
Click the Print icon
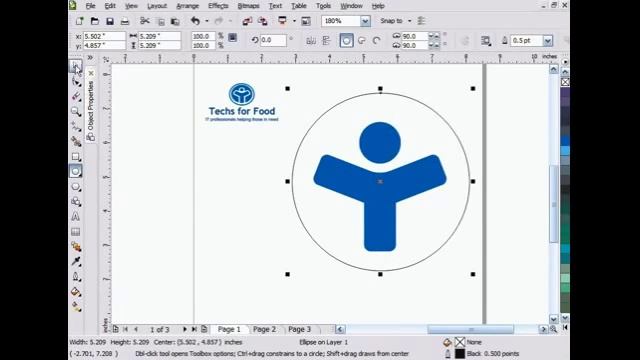pyautogui.click(x=125, y=21)
